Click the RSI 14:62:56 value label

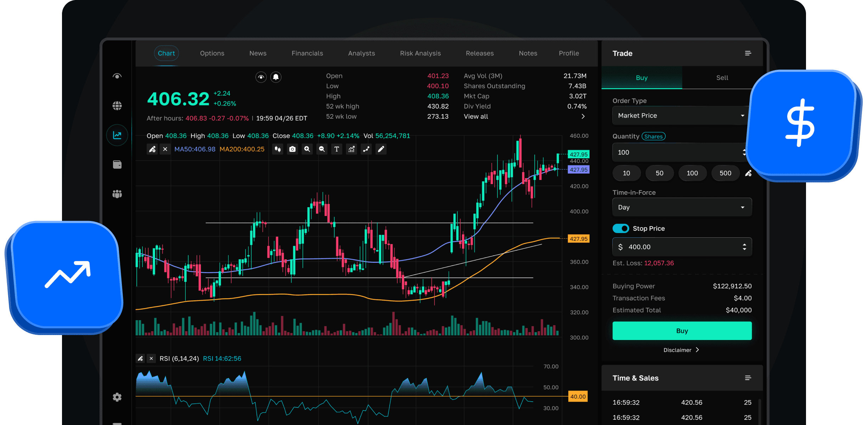(x=222, y=358)
